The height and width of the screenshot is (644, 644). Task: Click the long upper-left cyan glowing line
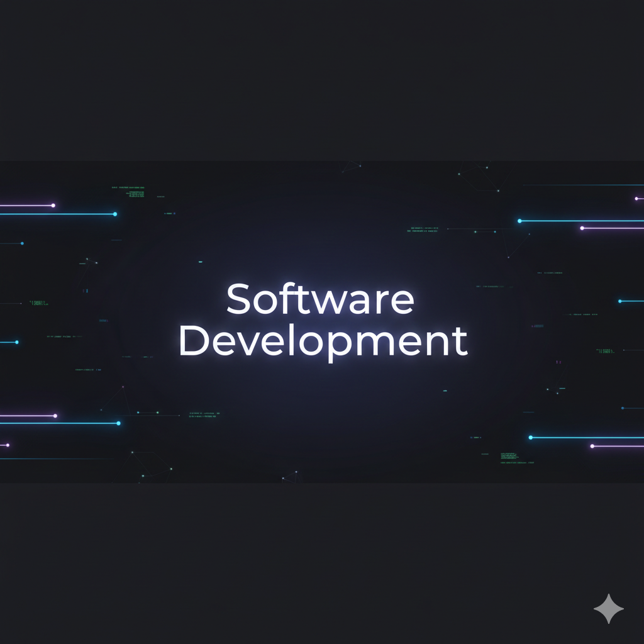pyautogui.click(x=57, y=214)
